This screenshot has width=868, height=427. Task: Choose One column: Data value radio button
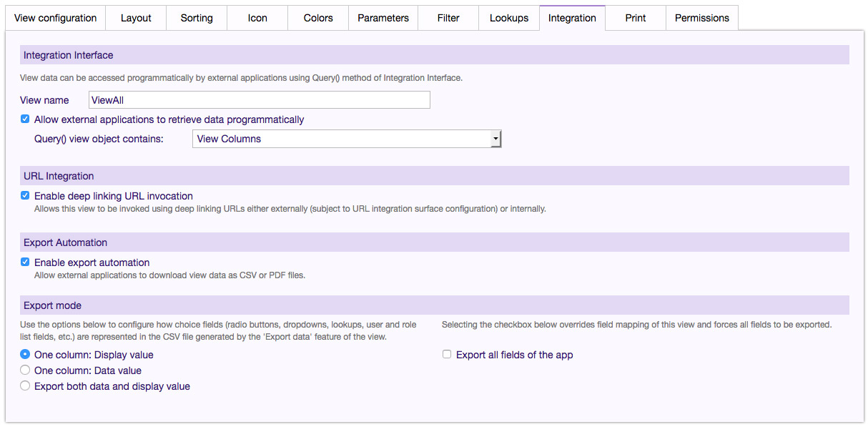pos(25,370)
